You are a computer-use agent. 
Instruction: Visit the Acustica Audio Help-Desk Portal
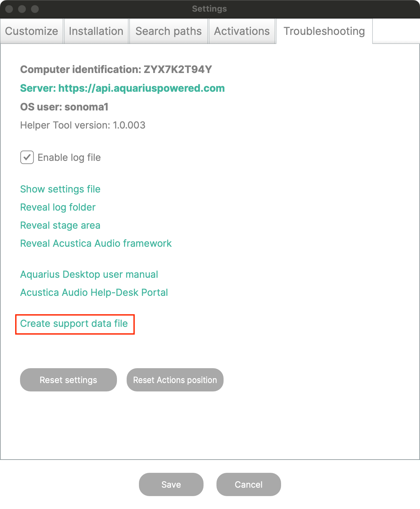pyautogui.click(x=94, y=293)
